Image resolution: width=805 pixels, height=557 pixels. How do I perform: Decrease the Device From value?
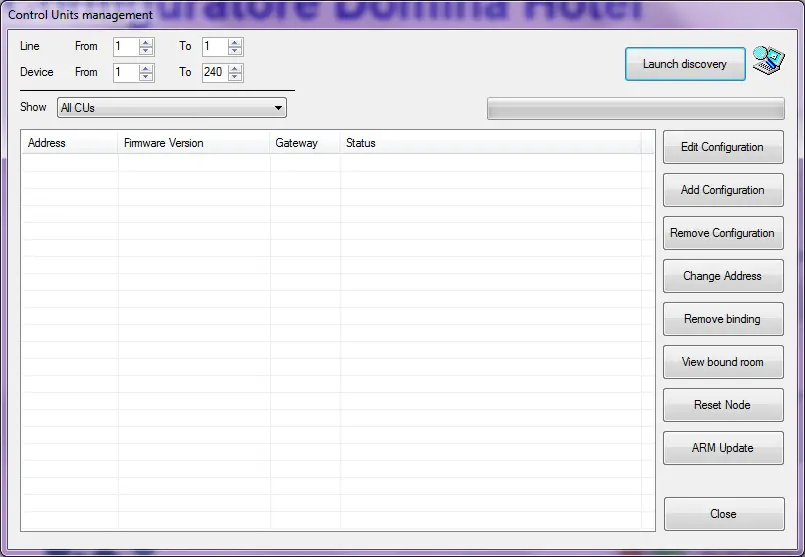146,76
